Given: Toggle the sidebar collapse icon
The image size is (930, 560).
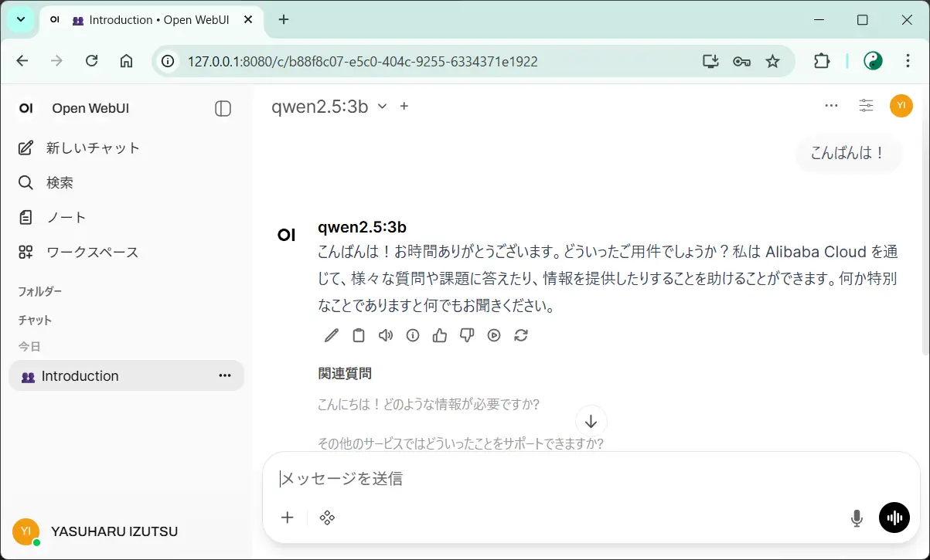Looking at the screenshot, I should point(223,109).
